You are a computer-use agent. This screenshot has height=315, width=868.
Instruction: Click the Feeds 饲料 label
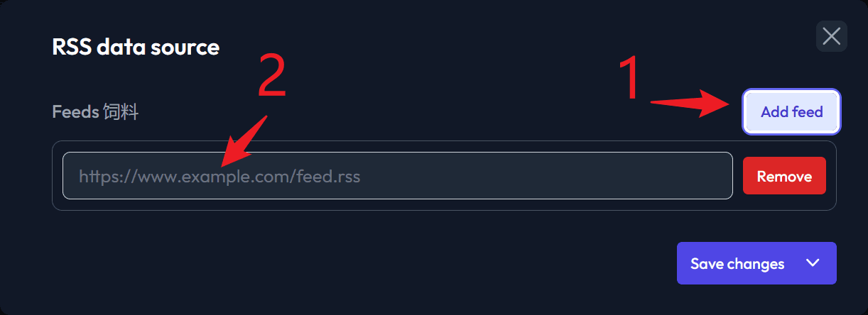[x=95, y=111]
